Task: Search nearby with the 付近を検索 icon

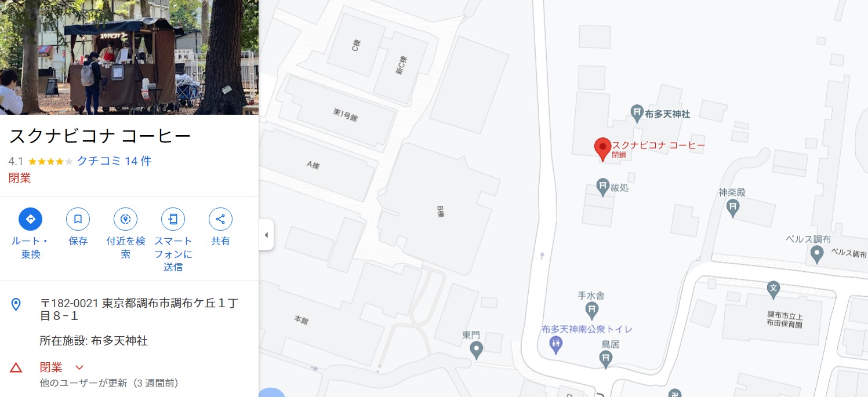Action: click(125, 219)
